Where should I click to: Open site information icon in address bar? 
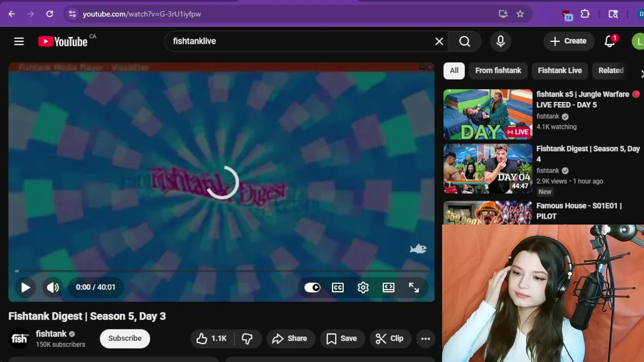(72, 14)
